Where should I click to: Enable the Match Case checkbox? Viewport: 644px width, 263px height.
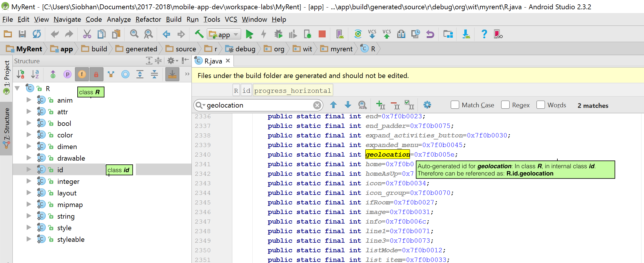point(455,105)
